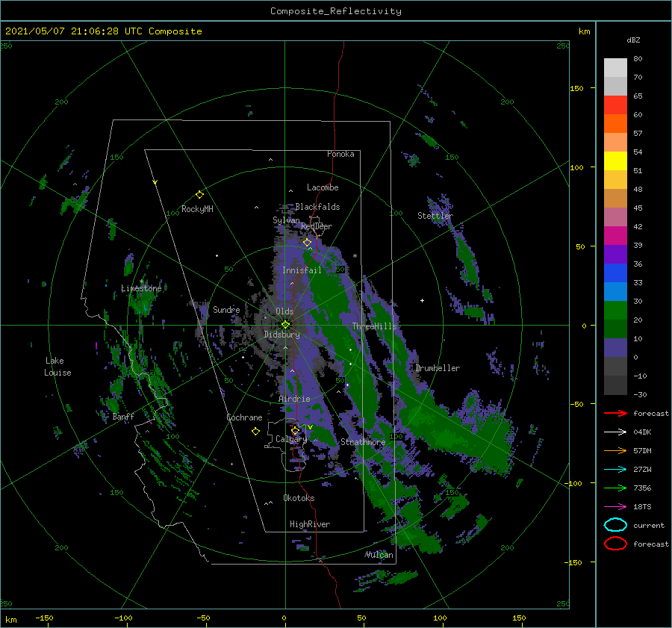Click the RockyMH label
This screenshot has width=672, height=628.
tap(197, 209)
